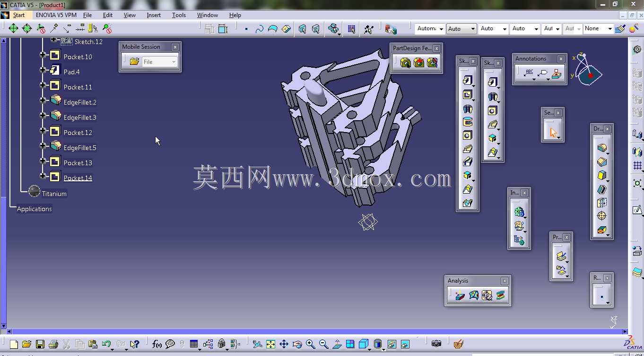Expand the Pocket.11 tree node

coord(43,85)
